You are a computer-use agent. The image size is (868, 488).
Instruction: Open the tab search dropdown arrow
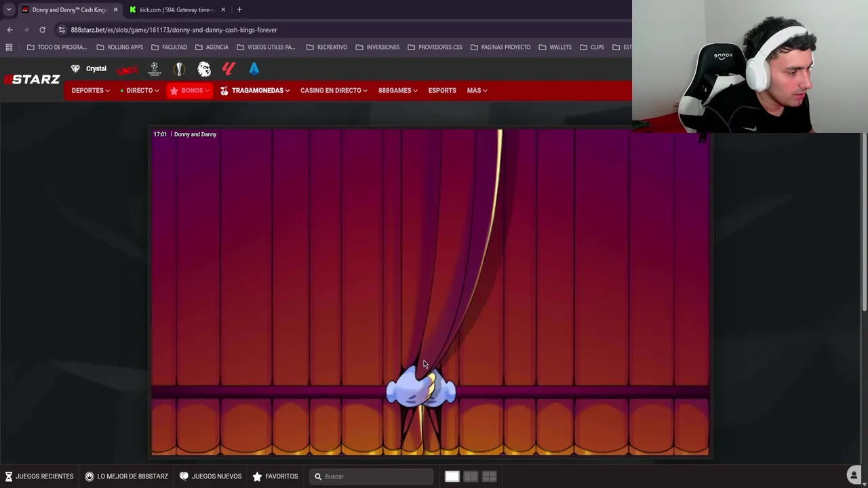[x=8, y=9]
